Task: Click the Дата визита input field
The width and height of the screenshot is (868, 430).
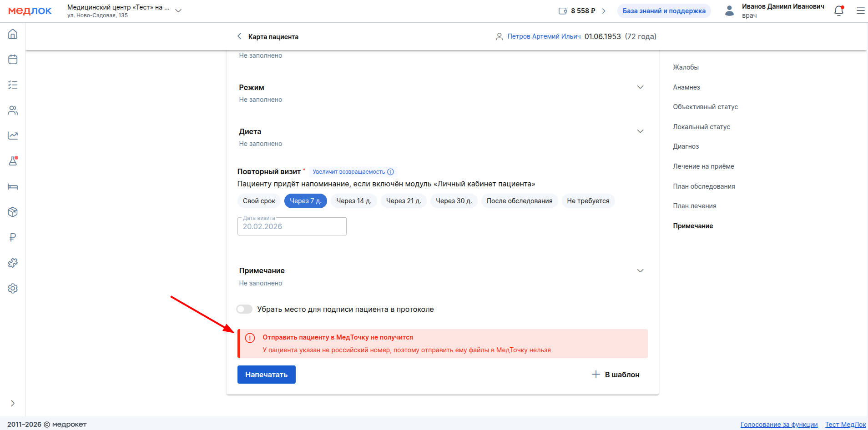Action: coord(292,226)
